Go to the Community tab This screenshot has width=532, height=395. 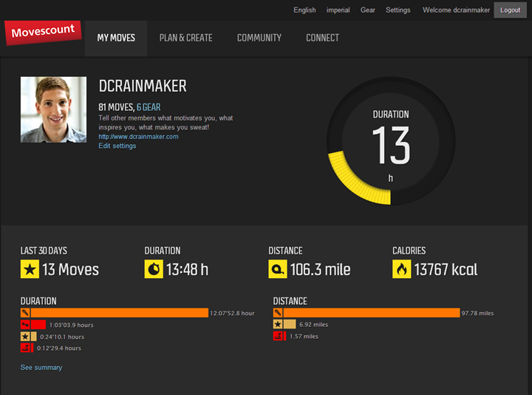(259, 38)
